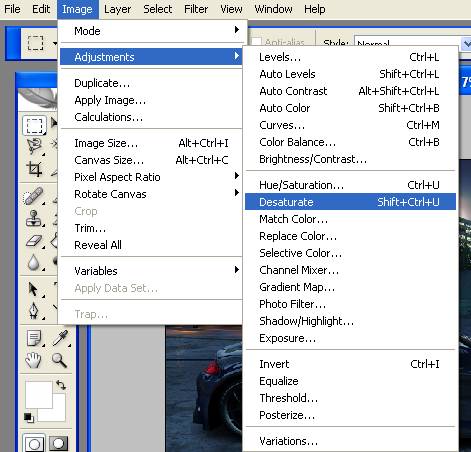The image size is (471, 452).
Task: Choose Selective Color...
Action: pyautogui.click(x=350, y=253)
